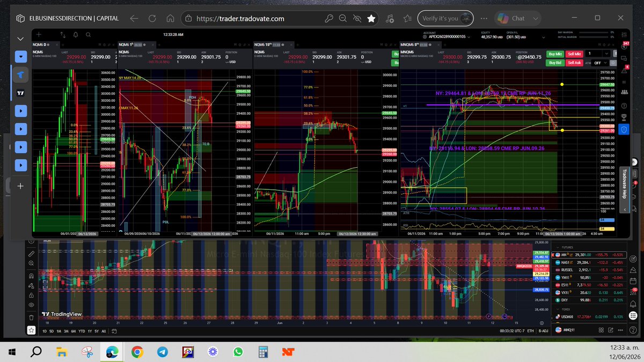This screenshot has height=362, width=644.
Task: Select RUSSEL row in TradingView watchlist
Action: [588, 270]
